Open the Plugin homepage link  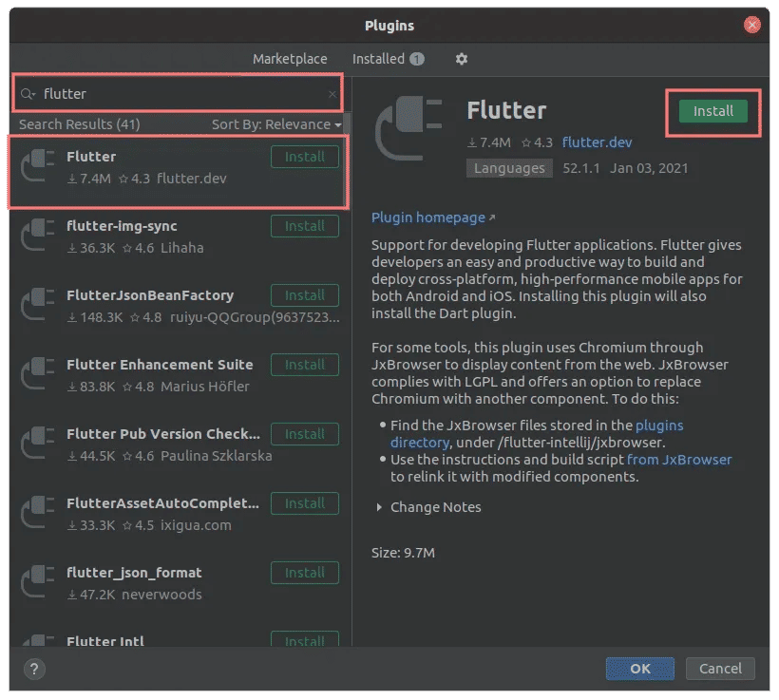[x=428, y=218]
